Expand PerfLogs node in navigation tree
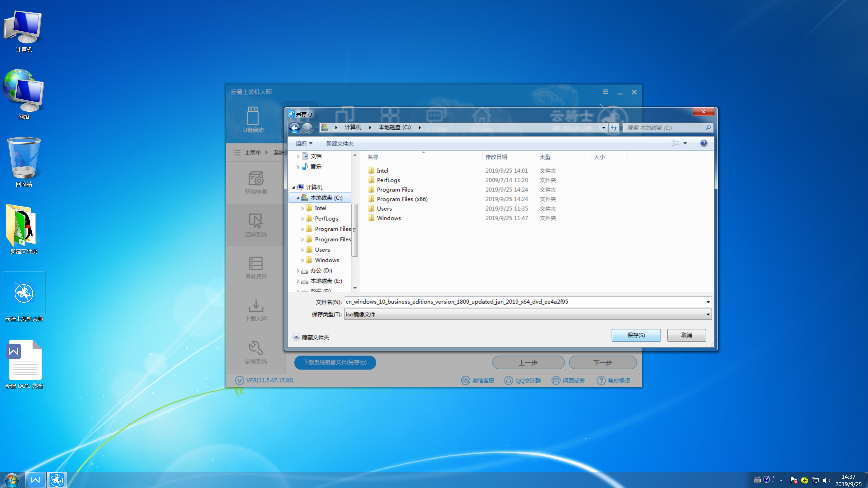868x488 pixels. click(x=303, y=219)
